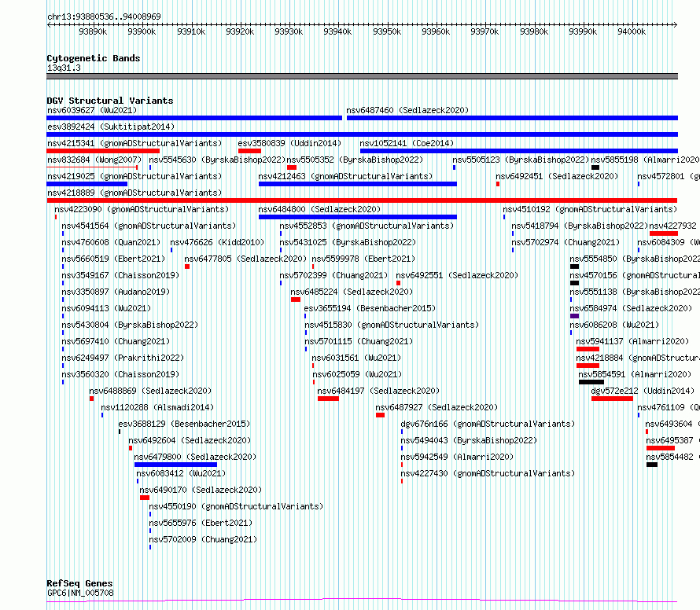Click the nsv4212463 blue variant bar
This screenshot has height=610, width=700.
click(x=358, y=184)
